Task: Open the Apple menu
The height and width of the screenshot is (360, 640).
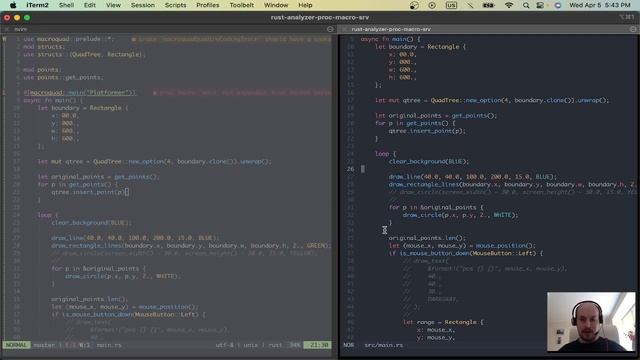Action: [x=13, y=5]
